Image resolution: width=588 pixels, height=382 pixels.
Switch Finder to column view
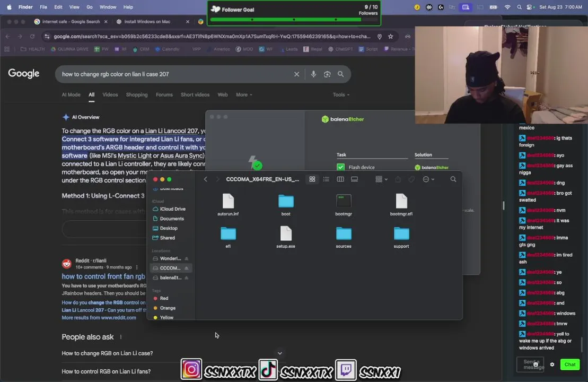pos(340,179)
